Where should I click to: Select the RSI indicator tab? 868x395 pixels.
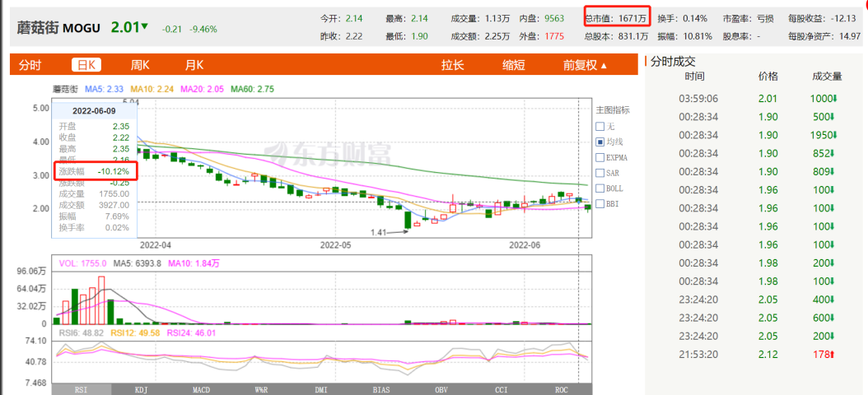[82, 389]
